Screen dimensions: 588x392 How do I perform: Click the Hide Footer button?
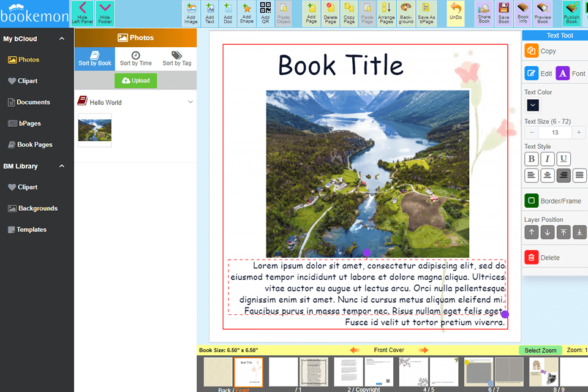click(105, 13)
